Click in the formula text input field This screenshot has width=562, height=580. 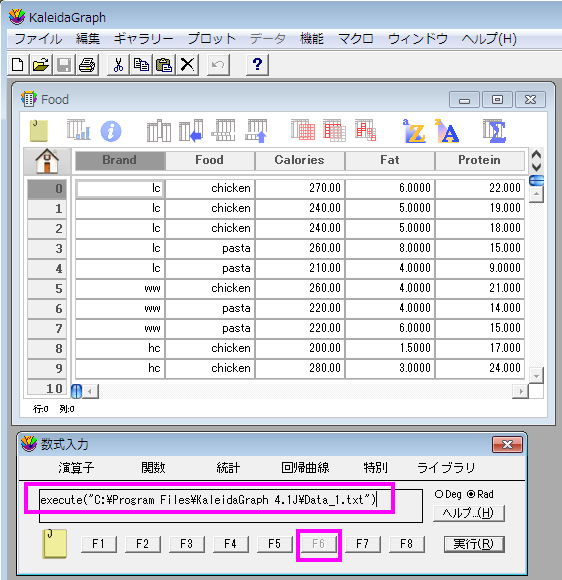[x=230, y=506]
